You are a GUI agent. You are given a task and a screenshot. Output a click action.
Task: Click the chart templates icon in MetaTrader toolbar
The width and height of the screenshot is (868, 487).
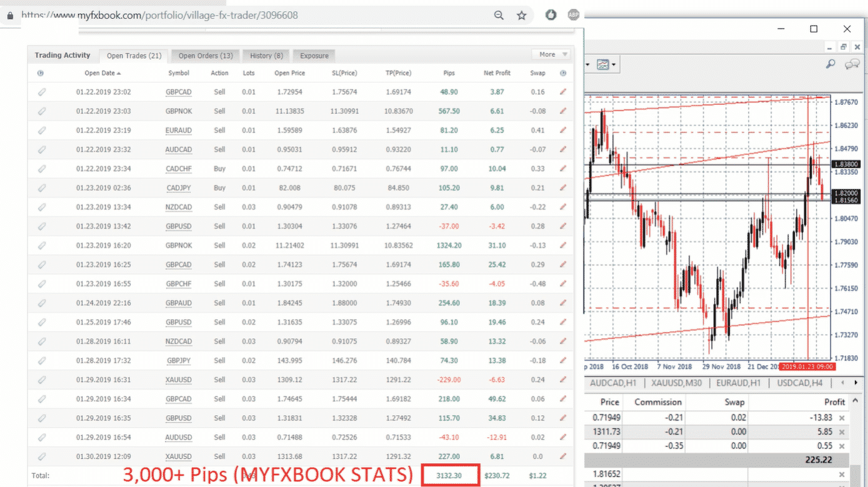(602, 64)
